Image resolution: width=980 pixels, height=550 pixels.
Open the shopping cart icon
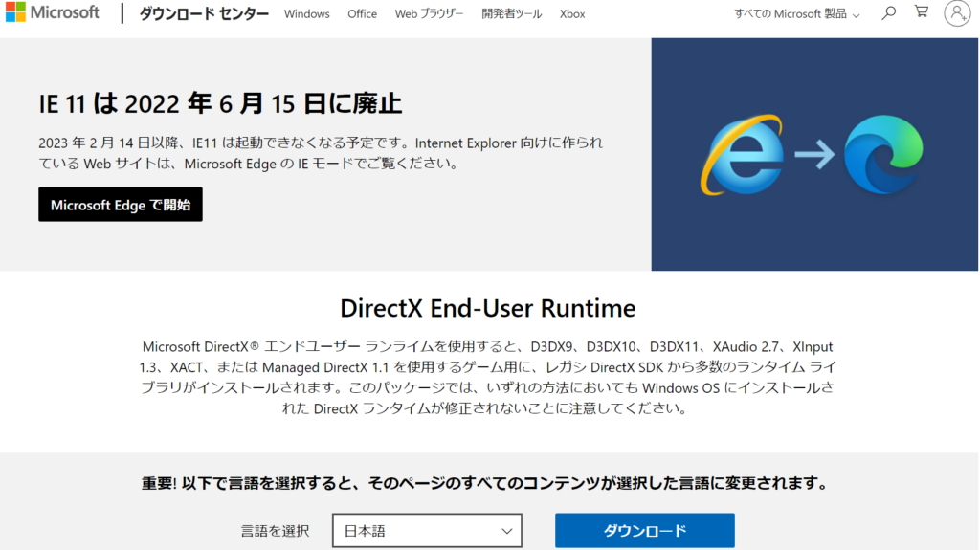(x=922, y=11)
